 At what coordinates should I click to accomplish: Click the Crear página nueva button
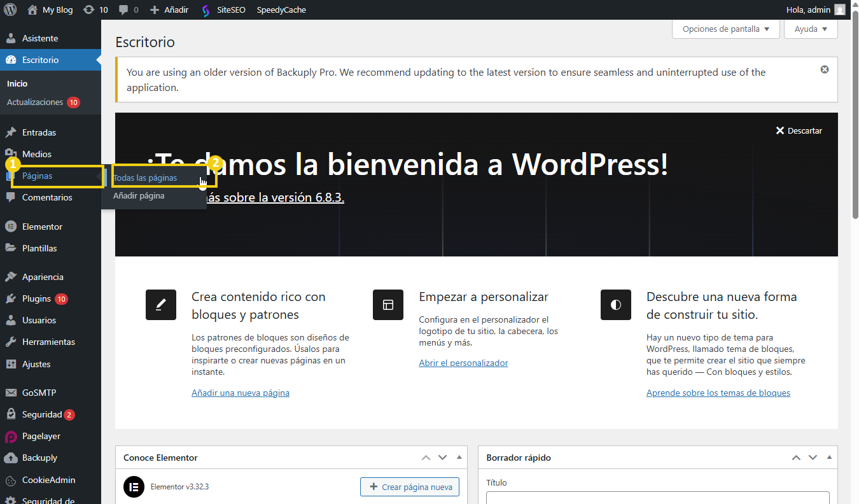[x=410, y=487]
